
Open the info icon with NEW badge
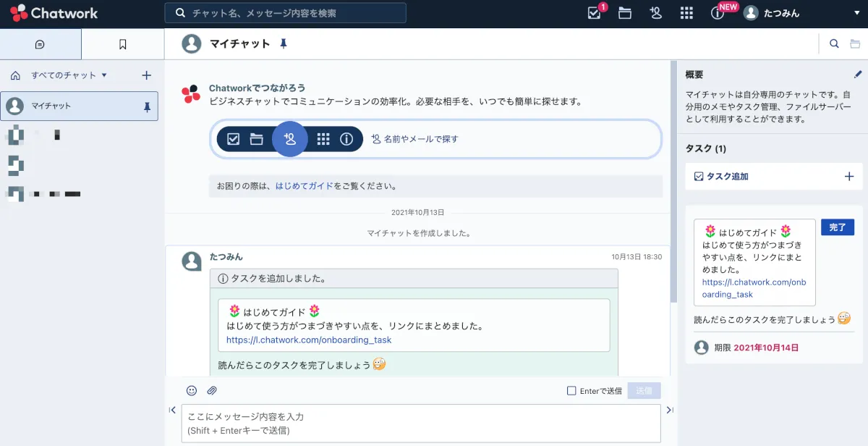pyautogui.click(x=718, y=13)
